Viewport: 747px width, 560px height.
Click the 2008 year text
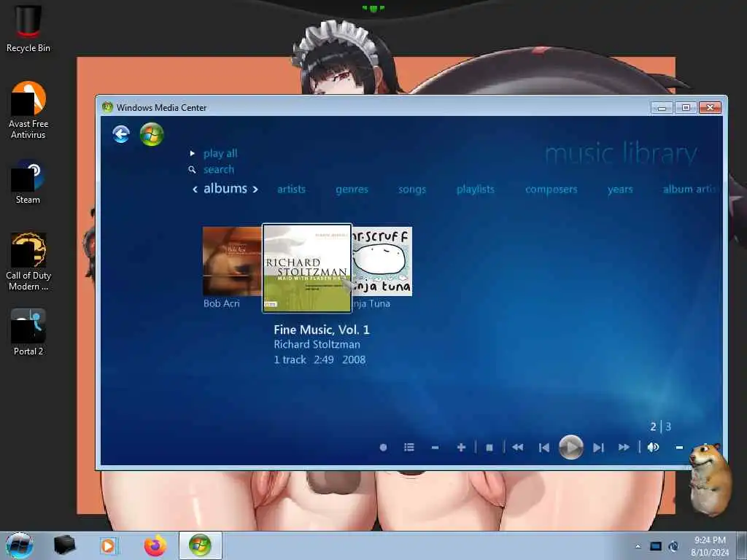(x=354, y=359)
